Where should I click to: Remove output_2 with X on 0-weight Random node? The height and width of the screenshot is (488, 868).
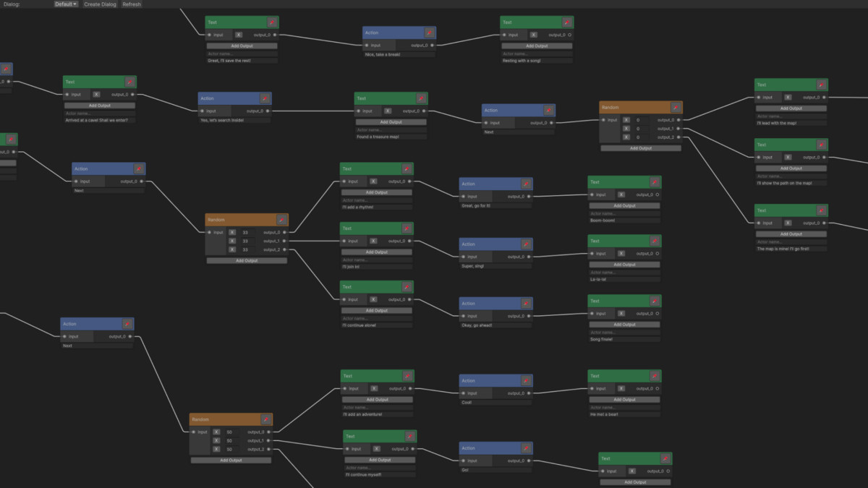[626, 137]
